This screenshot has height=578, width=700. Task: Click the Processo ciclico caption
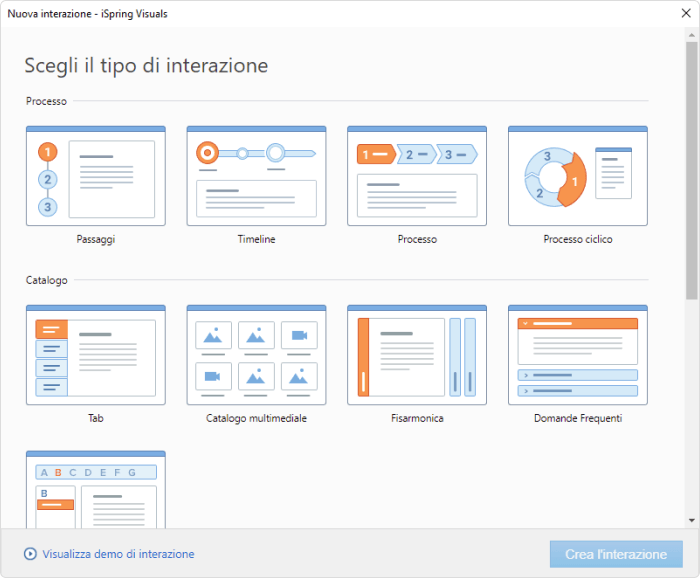[x=578, y=239]
